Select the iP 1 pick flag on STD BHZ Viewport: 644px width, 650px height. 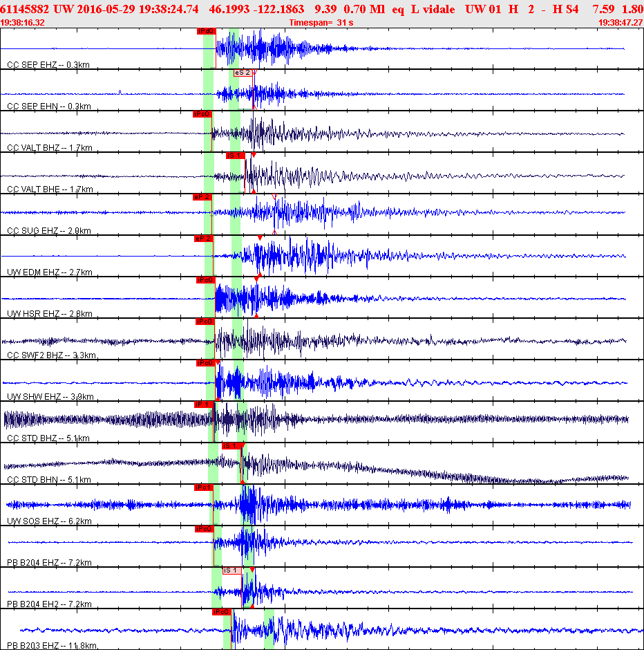point(204,405)
